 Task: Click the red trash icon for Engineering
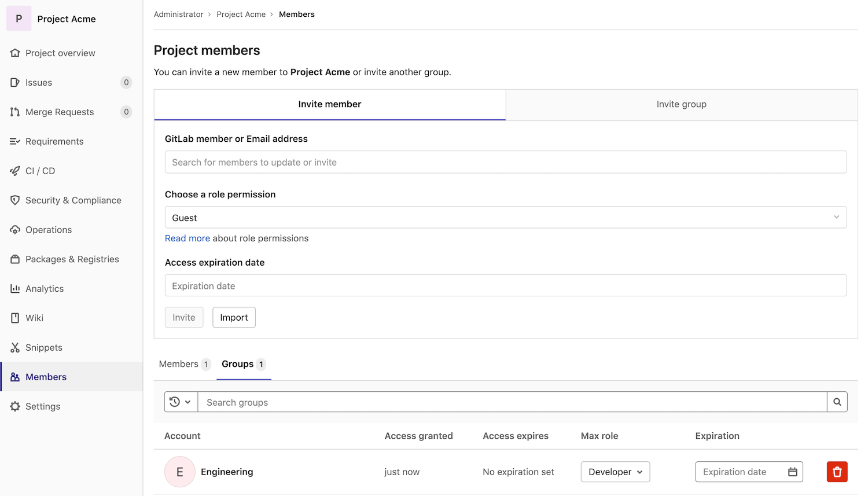pos(837,472)
